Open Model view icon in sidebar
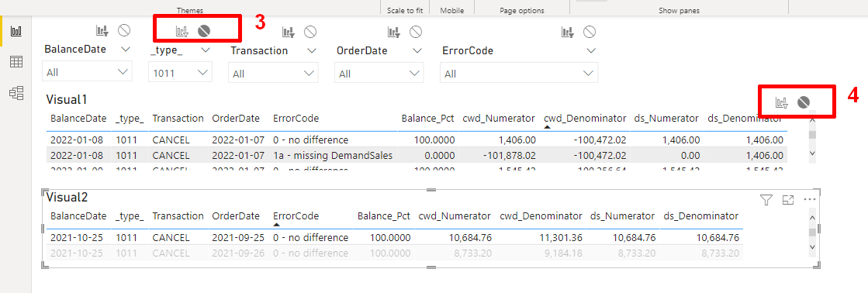This screenshot has width=868, height=293. coord(16,93)
